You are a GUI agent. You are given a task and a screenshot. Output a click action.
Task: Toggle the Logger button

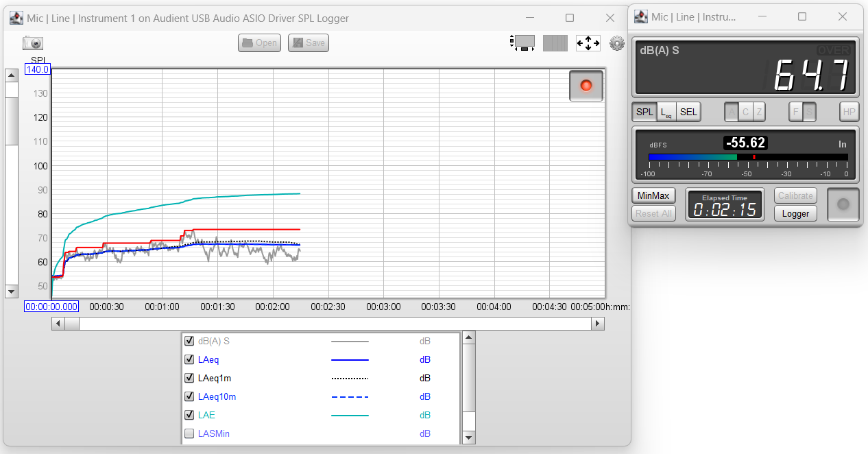pos(796,213)
